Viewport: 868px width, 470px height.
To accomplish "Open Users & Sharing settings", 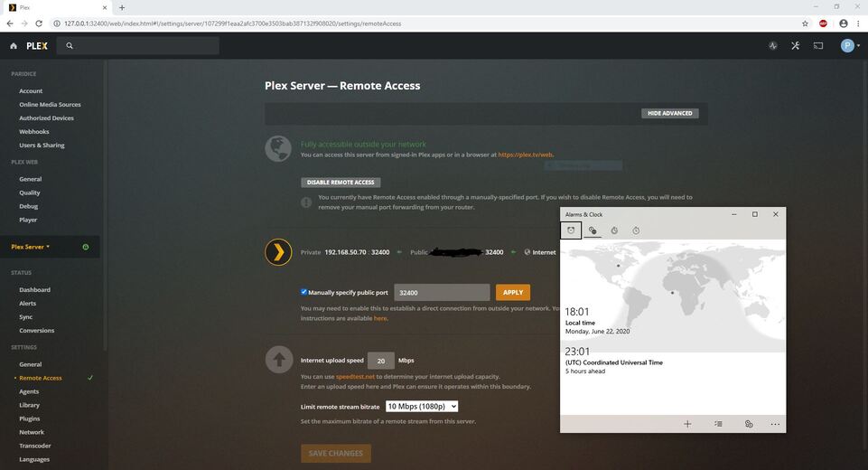I will [42, 146].
